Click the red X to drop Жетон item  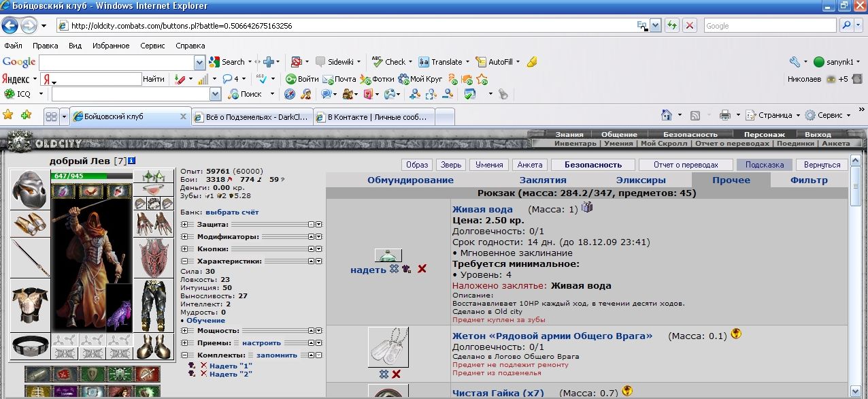point(396,374)
